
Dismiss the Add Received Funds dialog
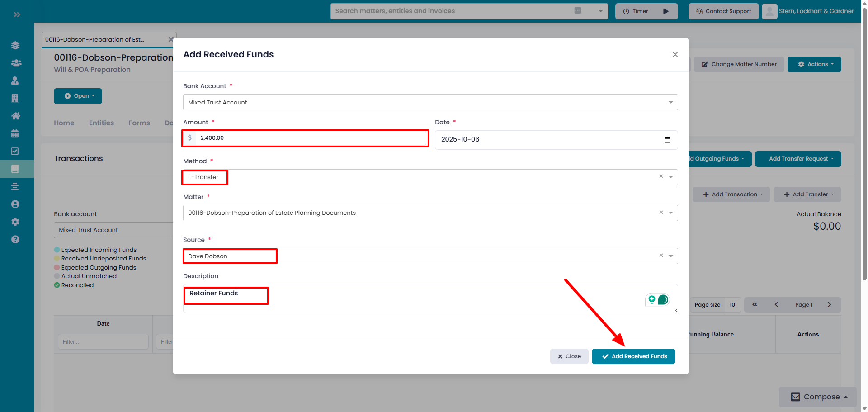click(x=675, y=55)
